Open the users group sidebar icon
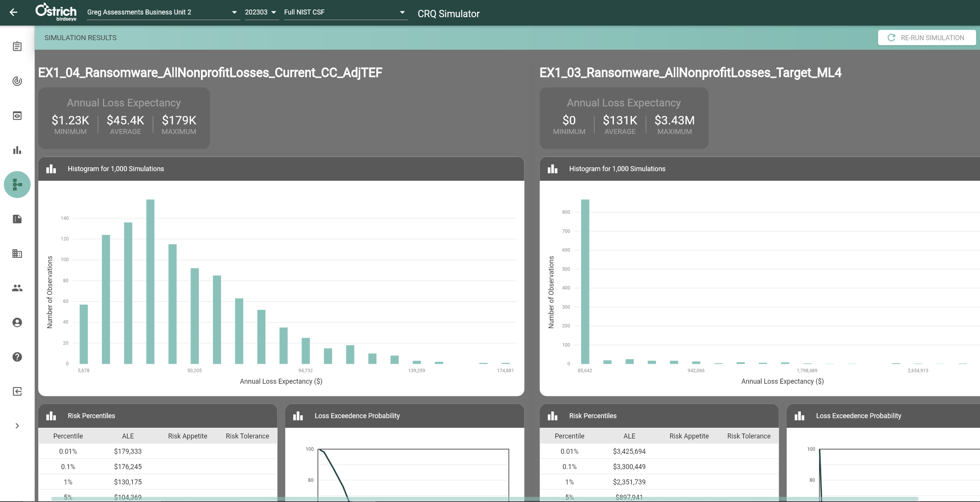Screen dimensions: 980x502 pyautogui.click(x=17, y=288)
